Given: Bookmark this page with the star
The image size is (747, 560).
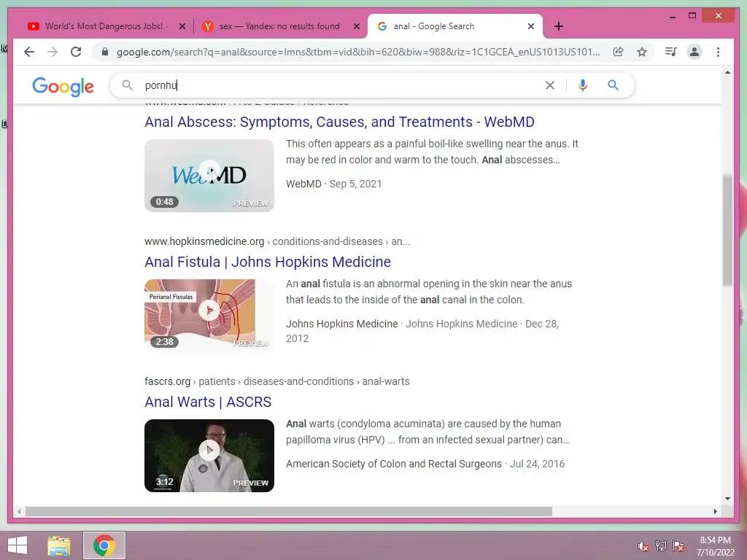Looking at the screenshot, I should point(642,52).
